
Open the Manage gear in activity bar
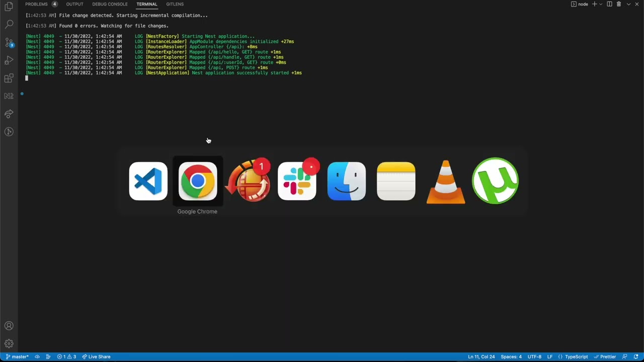[x=9, y=344]
